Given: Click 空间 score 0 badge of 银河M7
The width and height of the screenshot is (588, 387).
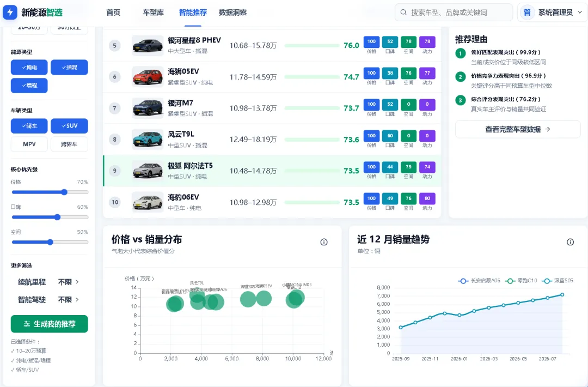Looking at the screenshot, I should pyautogui.click(x=409, y=104).
